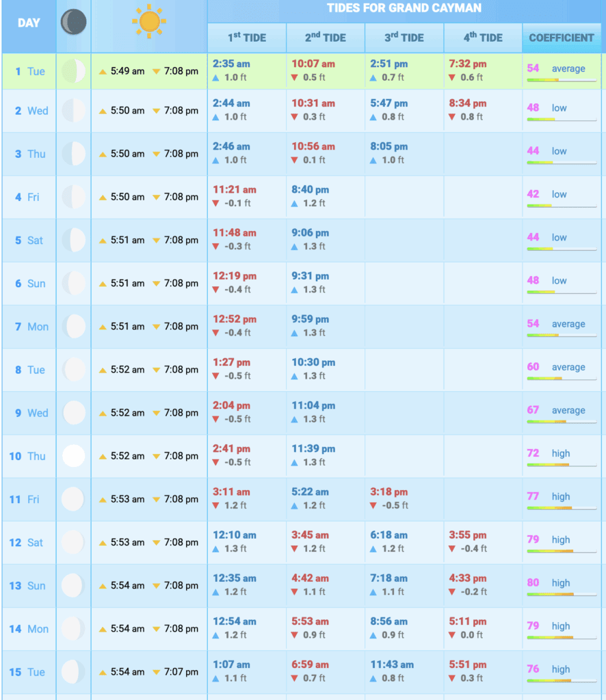Click the moon phase icon in header

73,23
